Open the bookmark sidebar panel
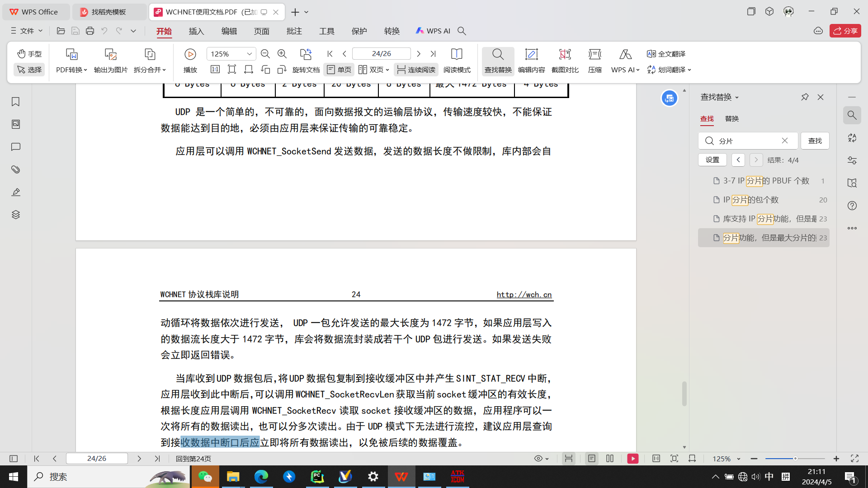This screenshot has width=868, height=488. (x=16, y=102)
